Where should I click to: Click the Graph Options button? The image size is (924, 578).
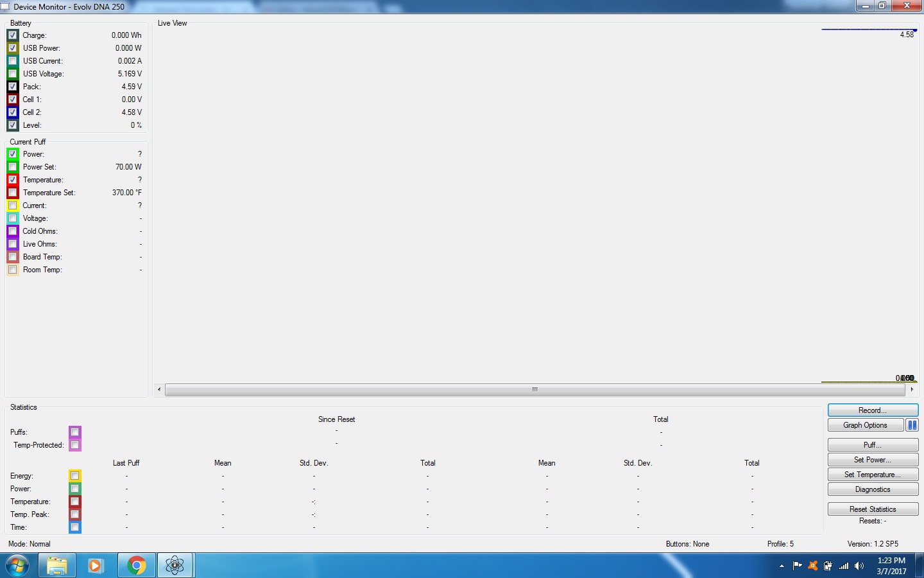[x=865, y=425]
